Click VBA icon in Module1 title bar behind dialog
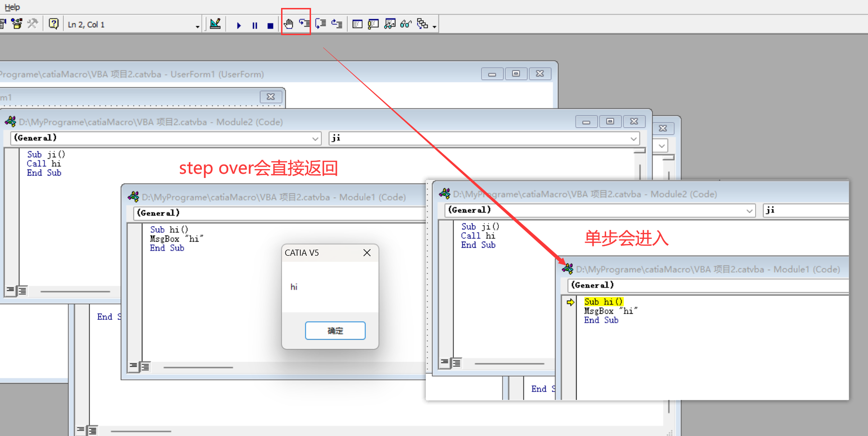Viewport: 868px width, 436px height. point(134,197)
